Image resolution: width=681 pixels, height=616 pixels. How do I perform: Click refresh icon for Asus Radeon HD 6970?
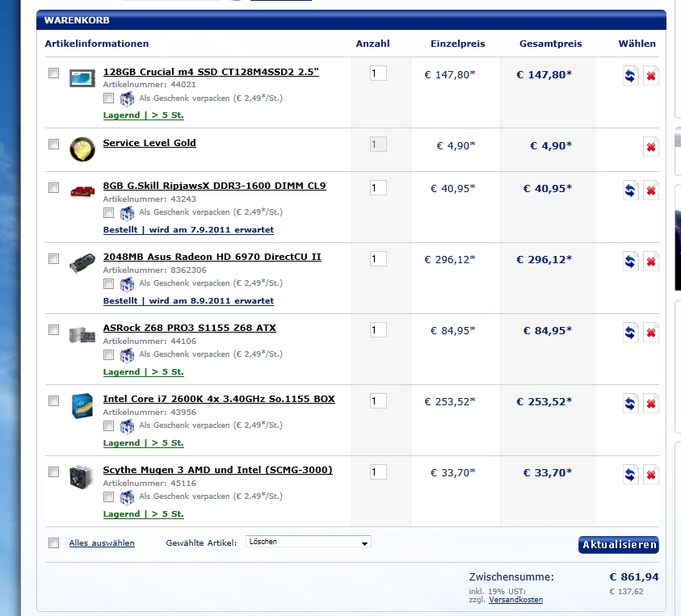point(629,262)
